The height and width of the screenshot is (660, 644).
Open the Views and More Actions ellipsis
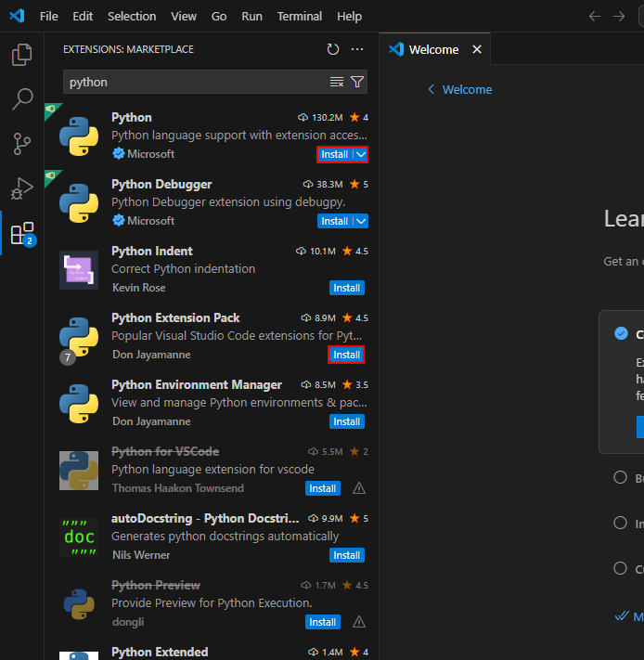[357, 49]
